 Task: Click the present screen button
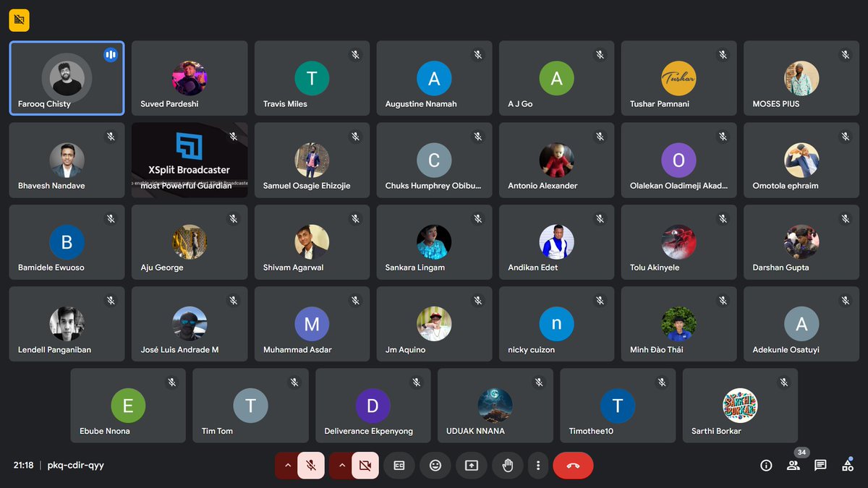(472, 466)
